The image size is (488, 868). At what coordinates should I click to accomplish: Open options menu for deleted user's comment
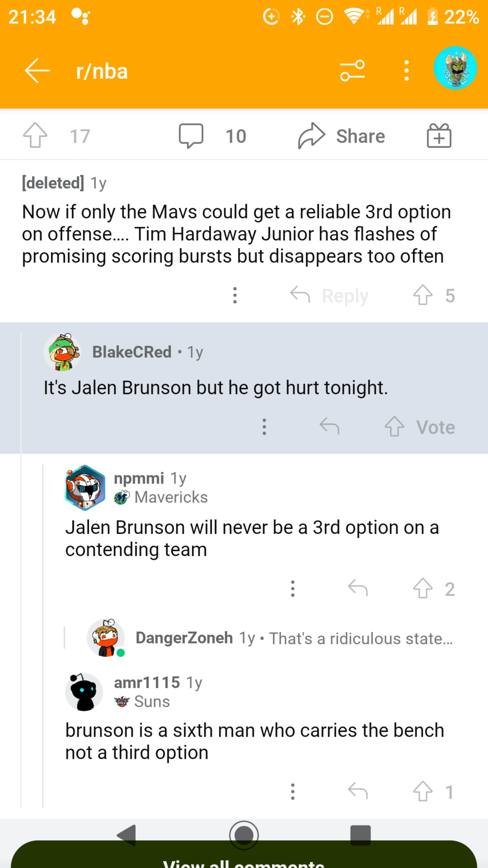click(x=235, y=295)
